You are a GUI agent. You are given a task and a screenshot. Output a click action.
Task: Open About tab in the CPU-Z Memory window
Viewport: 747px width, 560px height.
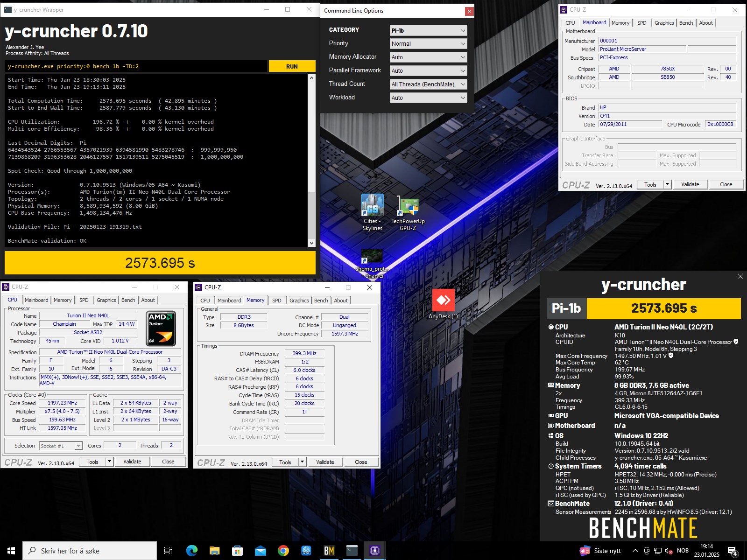click(341, 301)
